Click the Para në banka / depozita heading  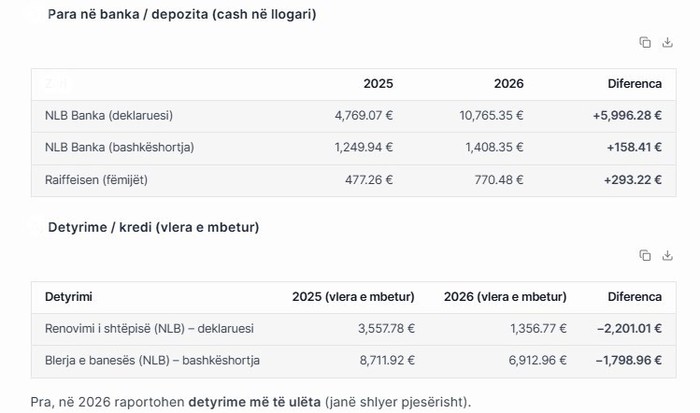[x=182, y=15]
